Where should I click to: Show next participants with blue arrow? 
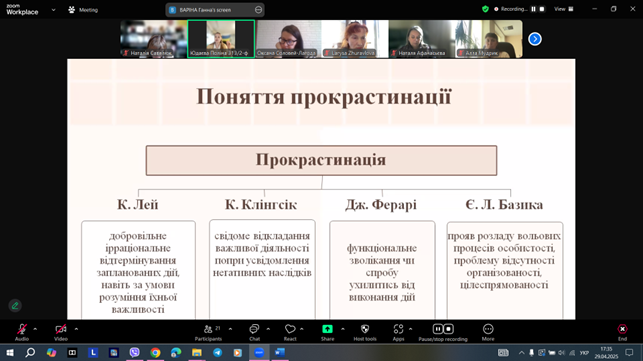click(535, 39)
